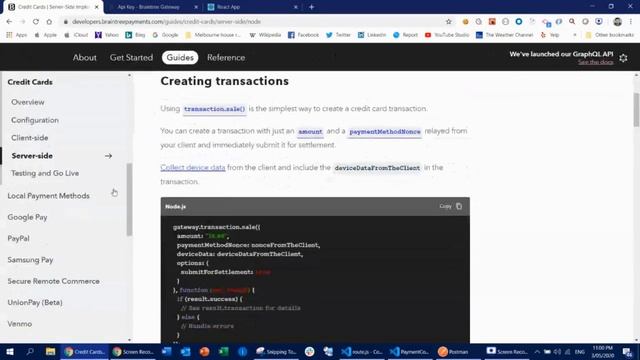Open the About navigation item
This screenshot has height=360, width=640.
pyautogui.click(x=84, y=58)
